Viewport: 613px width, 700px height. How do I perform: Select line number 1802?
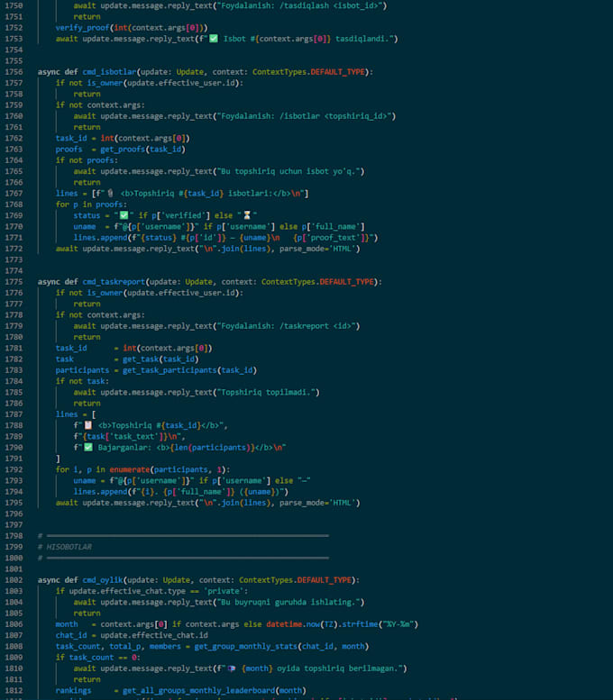click(14, 580)
